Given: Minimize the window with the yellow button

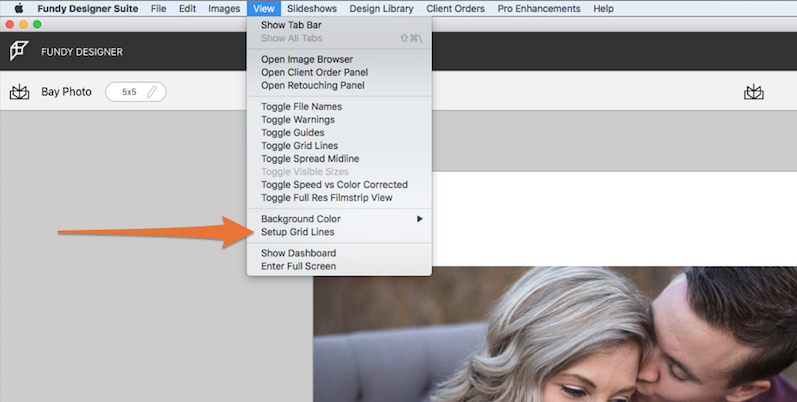Looking at the screenshot, I should click(23, 24).
